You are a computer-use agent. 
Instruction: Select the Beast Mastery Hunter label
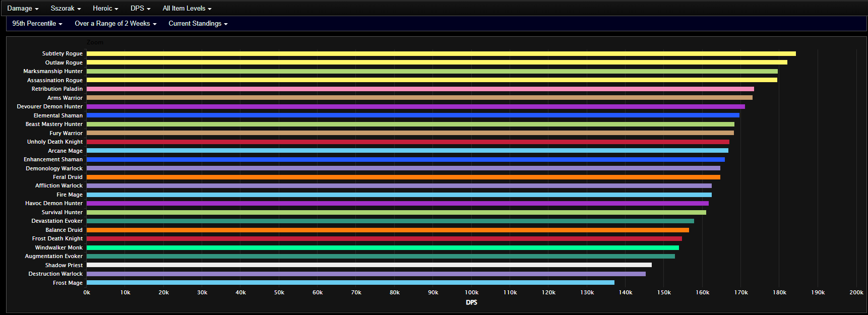coord(54,124)
